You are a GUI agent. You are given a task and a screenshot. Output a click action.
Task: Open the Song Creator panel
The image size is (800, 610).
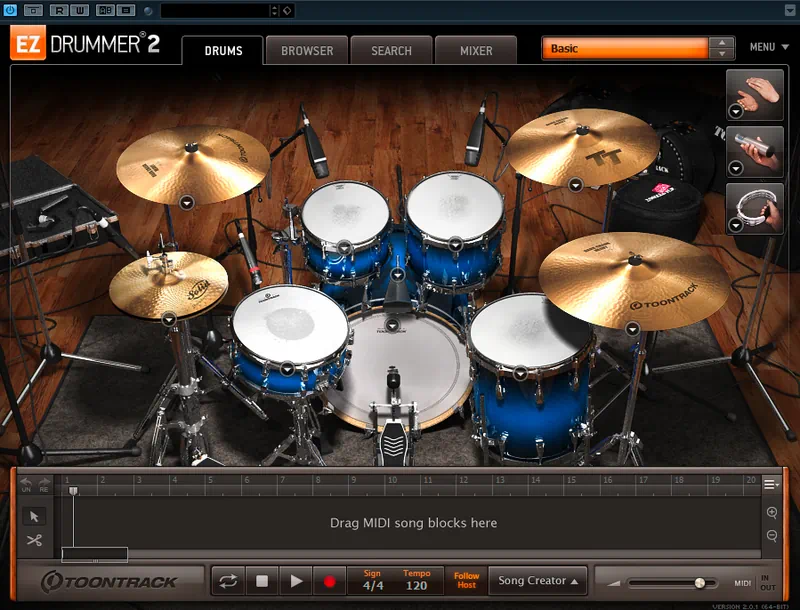pyautogui.click(x=538, y=581)
